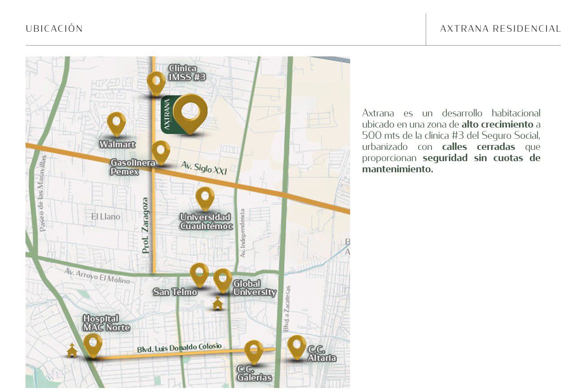Click the C.C. Altaria text label
588x392 pixels.
click(x=322, y=354)
